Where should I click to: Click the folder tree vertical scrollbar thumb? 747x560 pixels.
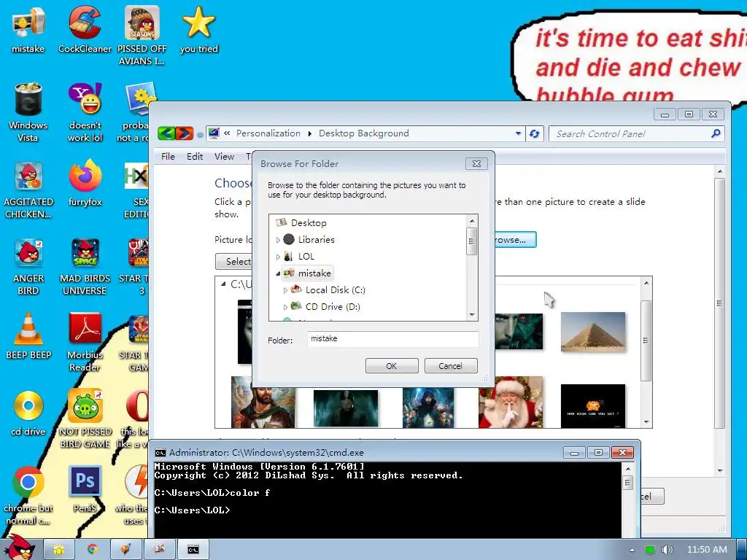click(472, 241)
